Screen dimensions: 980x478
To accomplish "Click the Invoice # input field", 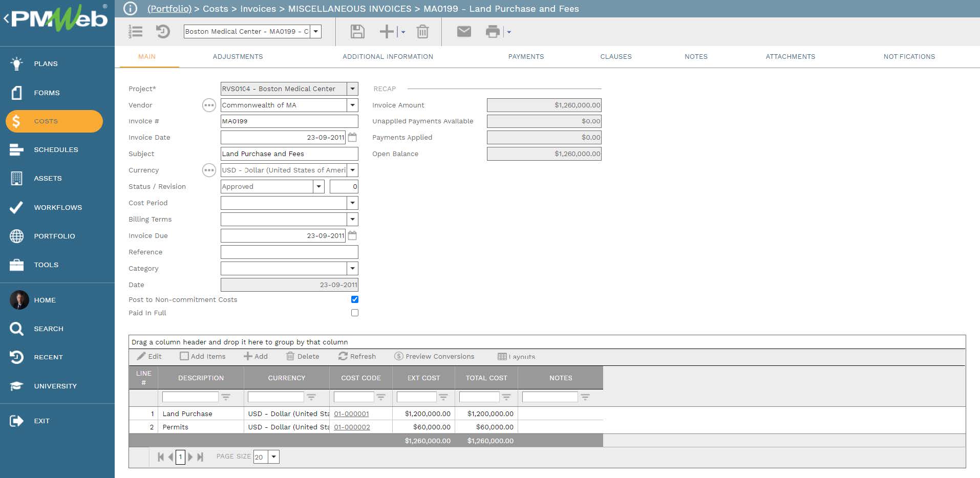I will pyautogui.click(x=289, y=121).
